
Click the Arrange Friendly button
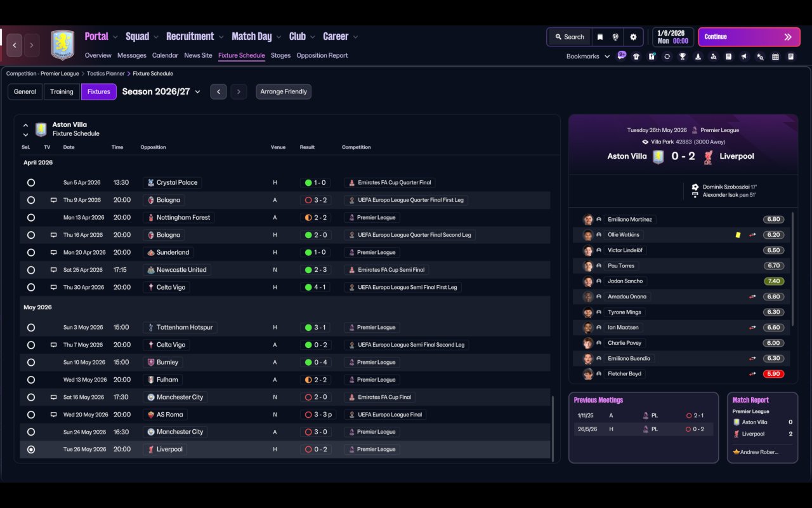(x=284, y=92)
